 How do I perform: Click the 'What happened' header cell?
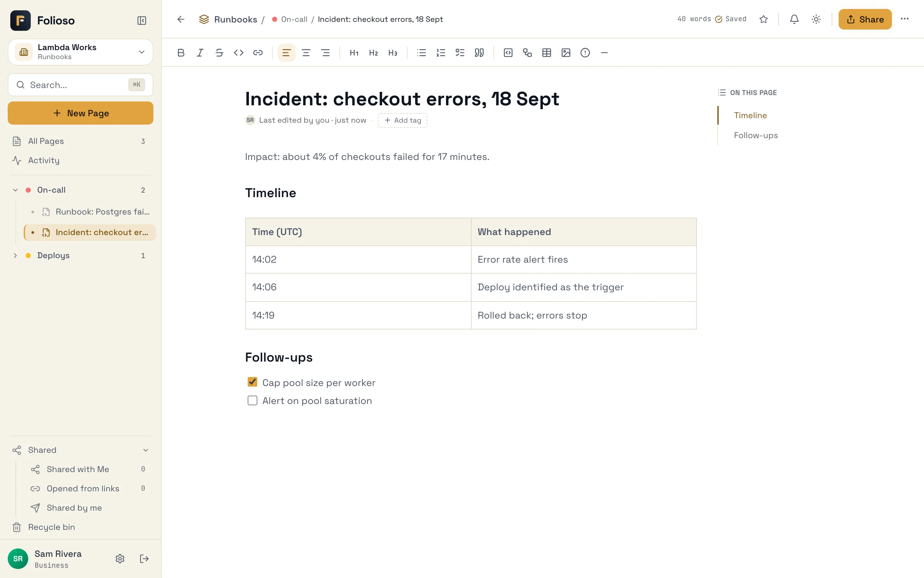click(584, 232)
